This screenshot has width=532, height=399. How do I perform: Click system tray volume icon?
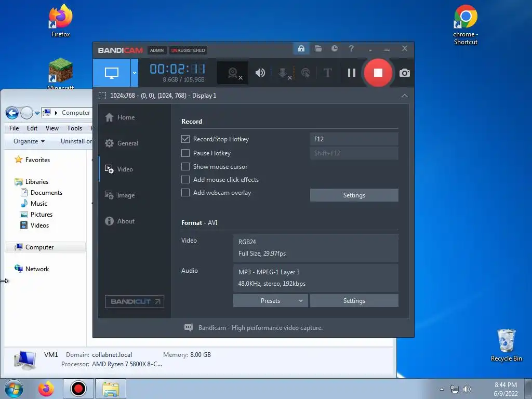pos(467,389)
